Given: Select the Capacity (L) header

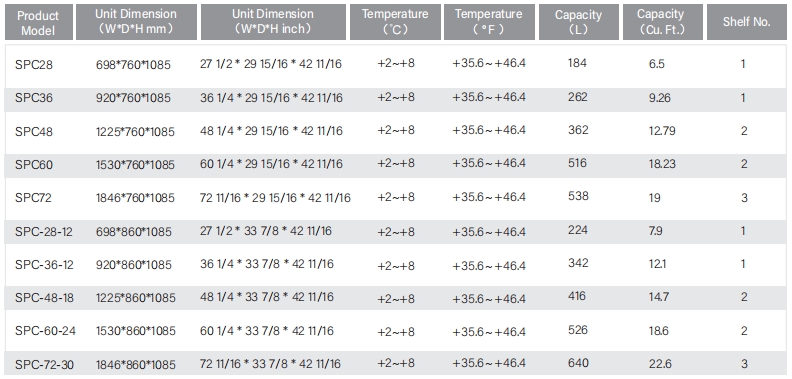Looking at the screenshot, I should (x=579, y=22).
